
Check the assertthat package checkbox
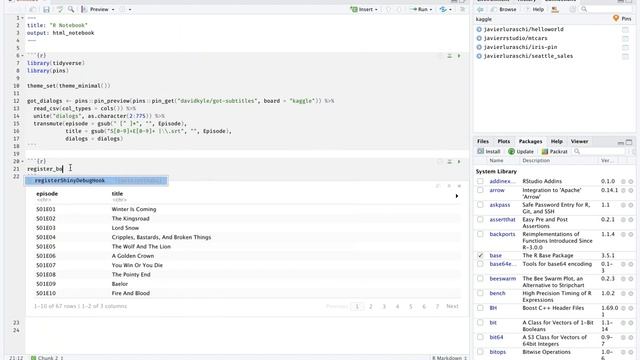click(480, 220)
